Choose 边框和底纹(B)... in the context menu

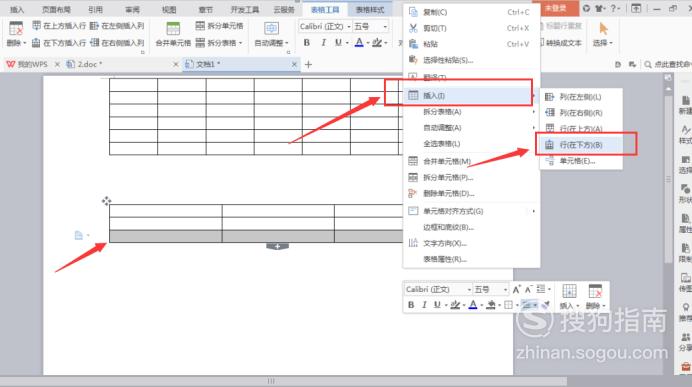(x=471, y=227)
